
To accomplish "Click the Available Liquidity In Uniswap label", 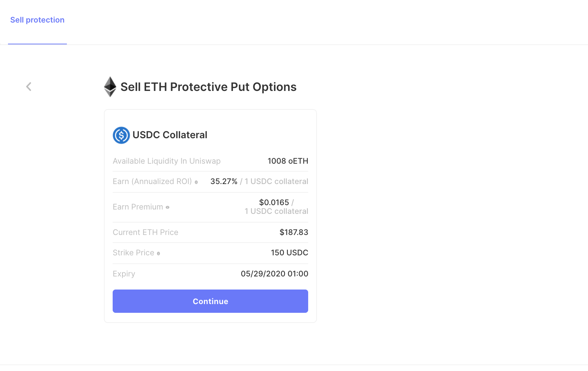I will click(x=166, y=161).
